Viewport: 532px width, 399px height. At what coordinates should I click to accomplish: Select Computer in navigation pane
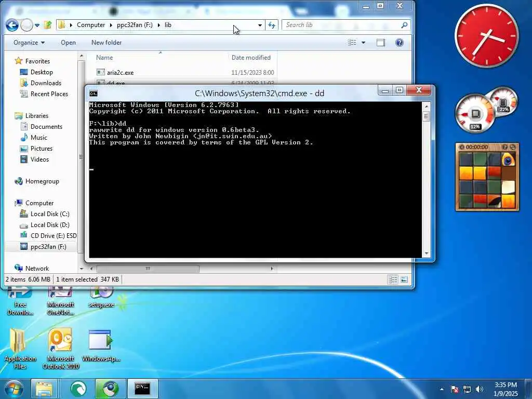coord(39,203)
